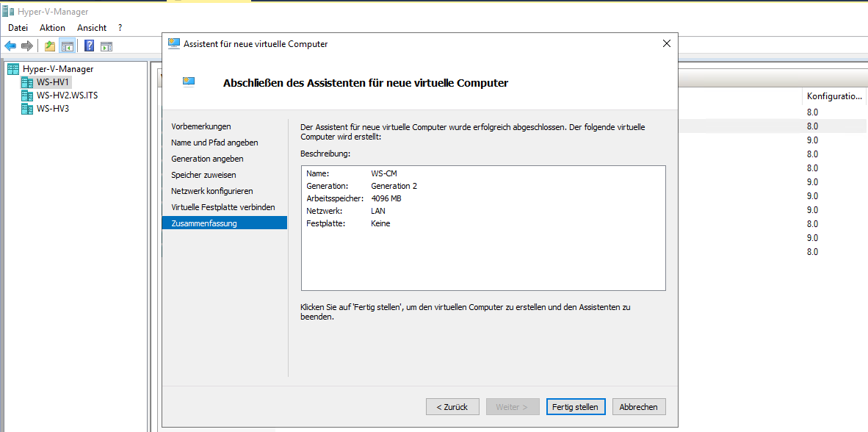The image size is (868, 432).
Task: Open the Datei menu
Action: point(18,28)
